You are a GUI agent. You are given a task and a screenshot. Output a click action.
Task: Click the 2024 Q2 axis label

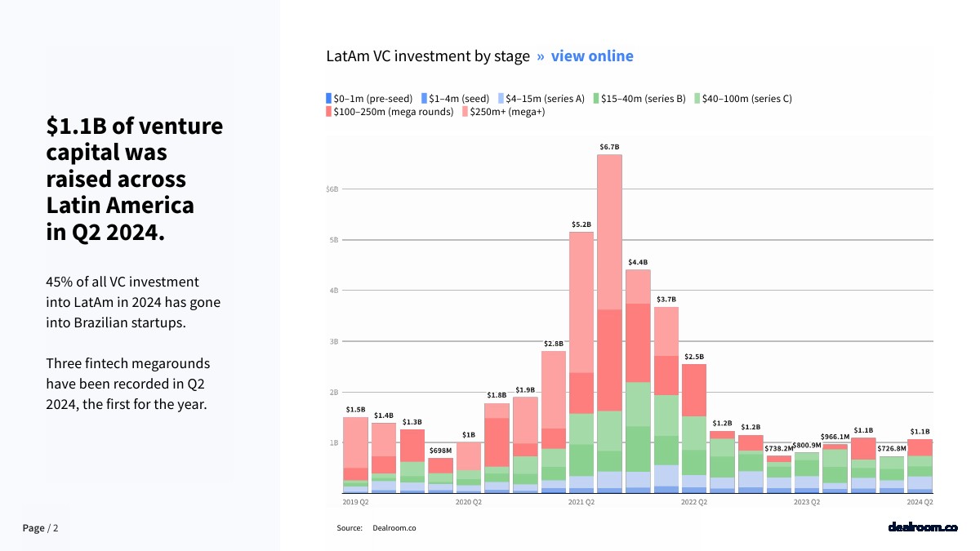pyautogui.click(x=920, y=502)
